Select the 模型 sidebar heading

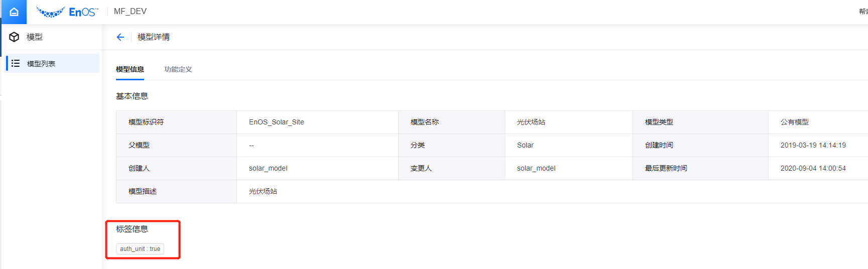tap(35, 37)
